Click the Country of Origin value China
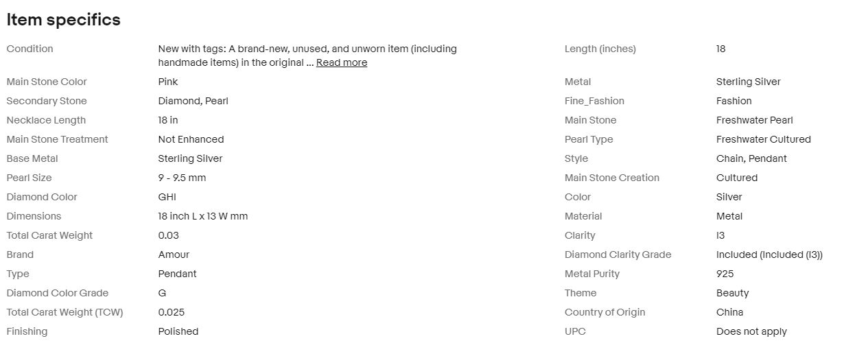 tap(729, 312)
